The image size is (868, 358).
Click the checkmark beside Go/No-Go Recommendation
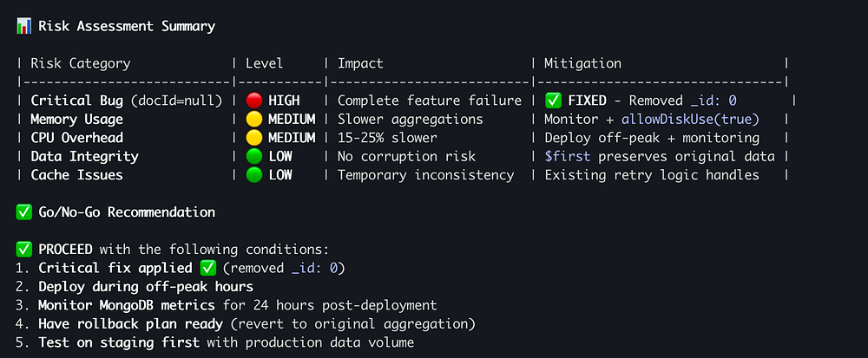(x=24, y=212)
